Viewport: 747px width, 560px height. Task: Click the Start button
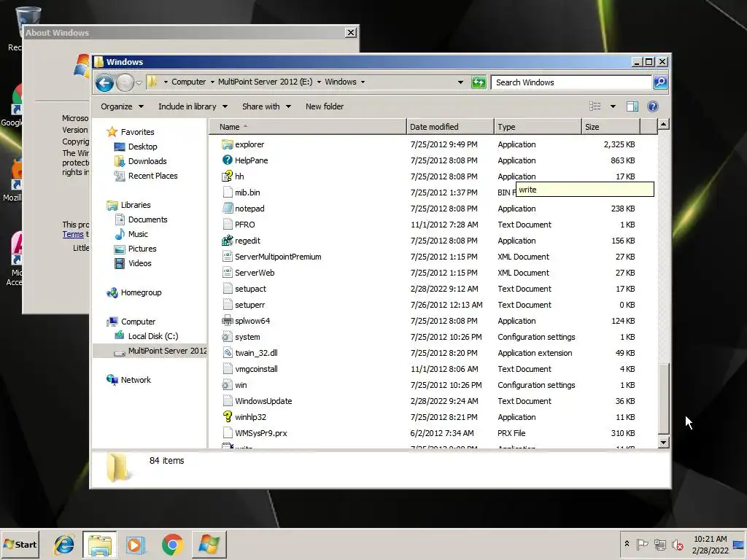pos(20,544)
